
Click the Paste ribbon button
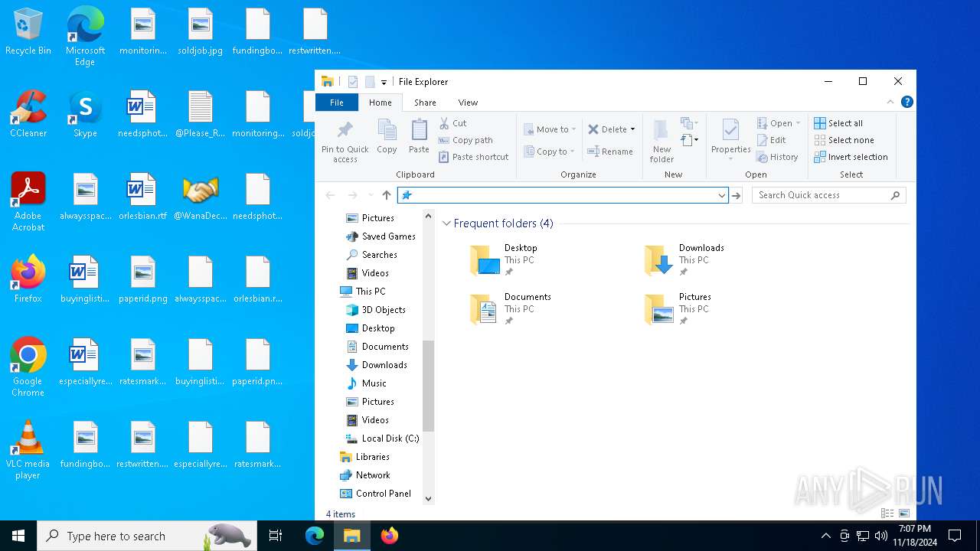[x=419, y=137]
